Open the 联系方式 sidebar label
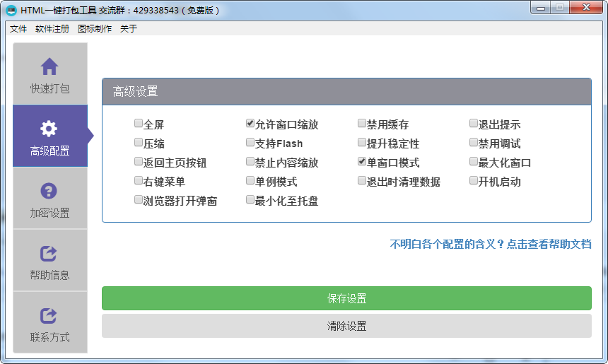Image resolution: width=608 pixels, height=364 pixels. (50, 337)
